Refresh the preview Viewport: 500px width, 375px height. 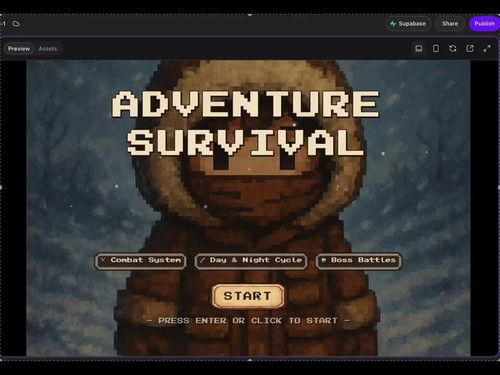pos(453,49)
